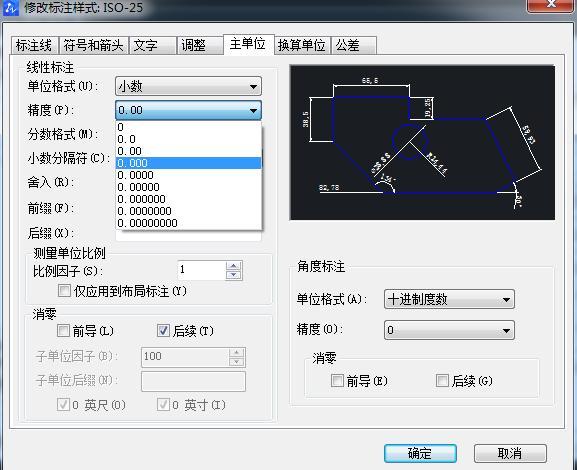Enable 仅应用到布局标注 checkbox
577x470 pixels.
pyautogui.click(x=64, y=291)
